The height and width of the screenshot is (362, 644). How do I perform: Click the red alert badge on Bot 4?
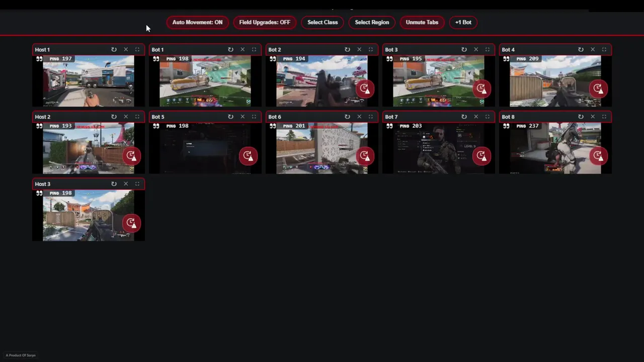pyautogui.click(x=598, y=88)
